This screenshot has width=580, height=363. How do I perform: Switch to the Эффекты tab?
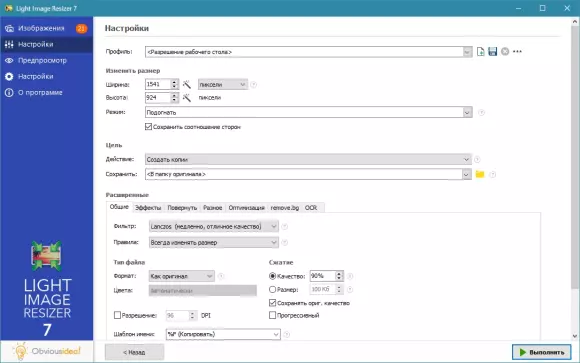tap(148, 208)
